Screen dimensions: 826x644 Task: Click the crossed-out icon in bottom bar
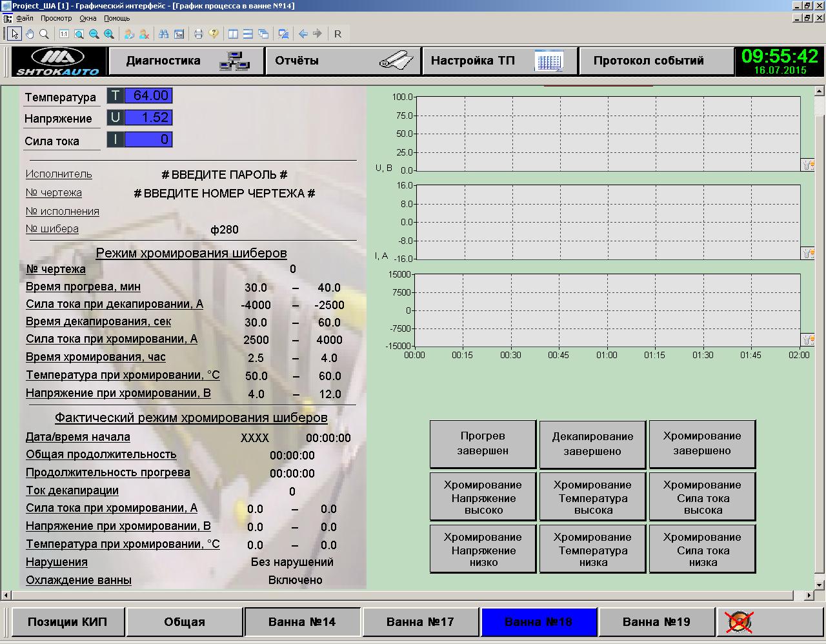click(x=740, y=622)
